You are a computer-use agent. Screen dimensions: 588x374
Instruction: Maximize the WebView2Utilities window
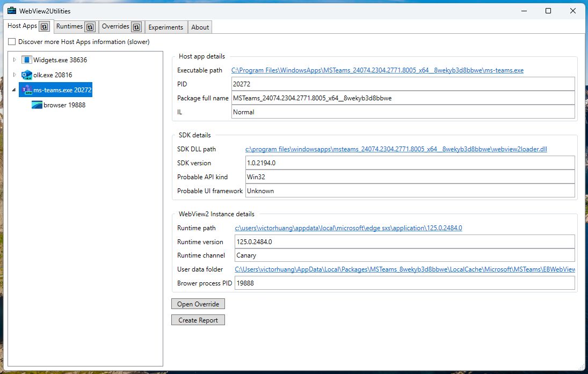click(x=548, y=11)
